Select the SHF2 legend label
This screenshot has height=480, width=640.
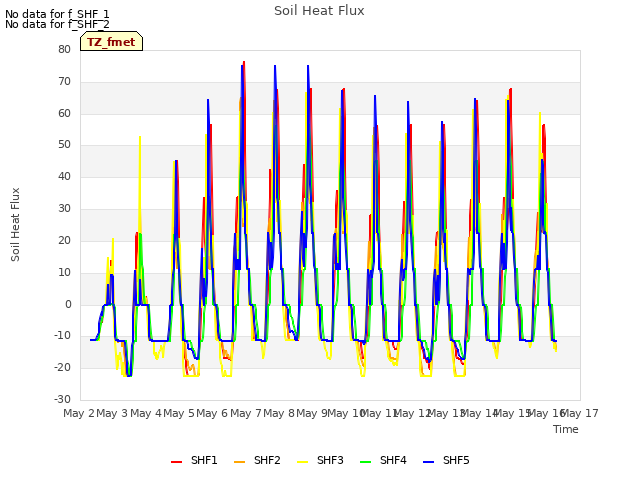pyautogui.click(x=267, y=460)
